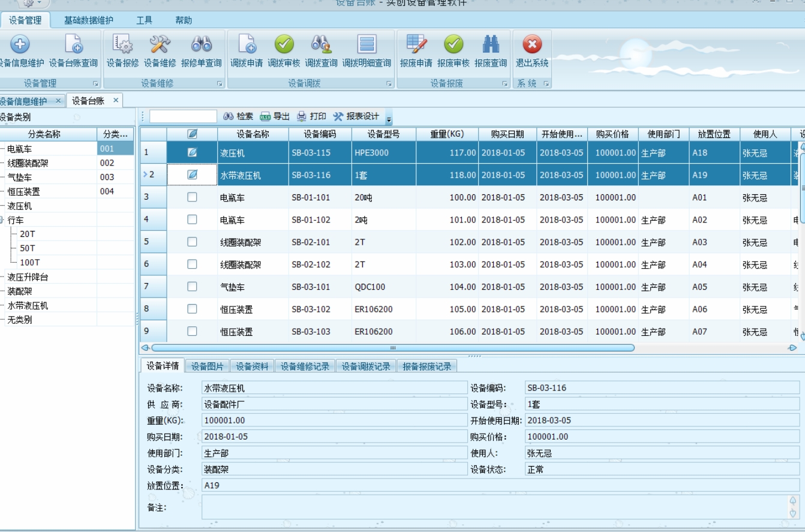The image size is (805, 532).
Task: Expand the 设备维修 ribbon group launcher
Action: (x=220, y=84)
